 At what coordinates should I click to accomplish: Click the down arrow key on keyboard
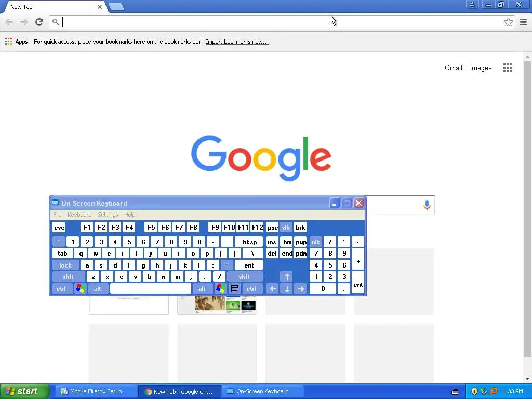(287, 289)
